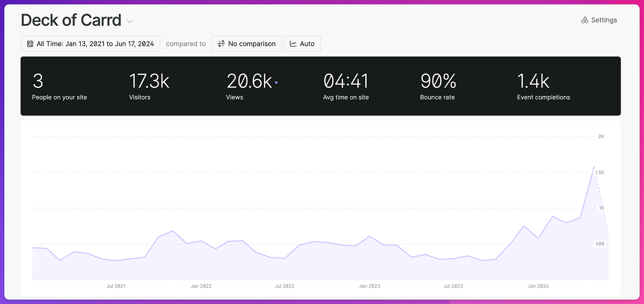Click the 1.5K y-axis label

pos(599,172)
